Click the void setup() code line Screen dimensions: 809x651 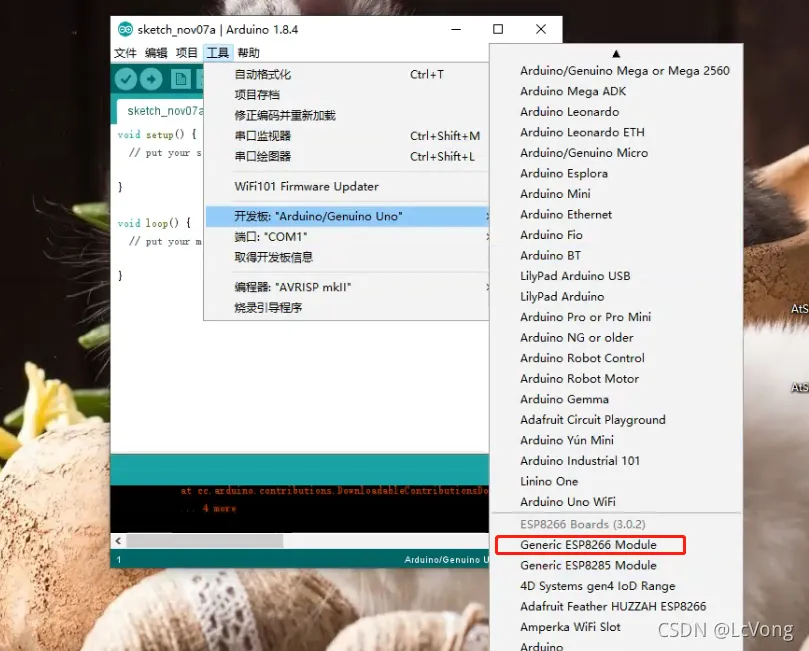(x=157, y=135)
